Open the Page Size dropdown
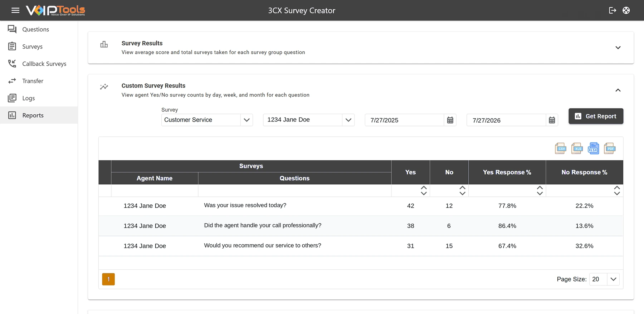The image size is (644, 314). tap(604, 279)
